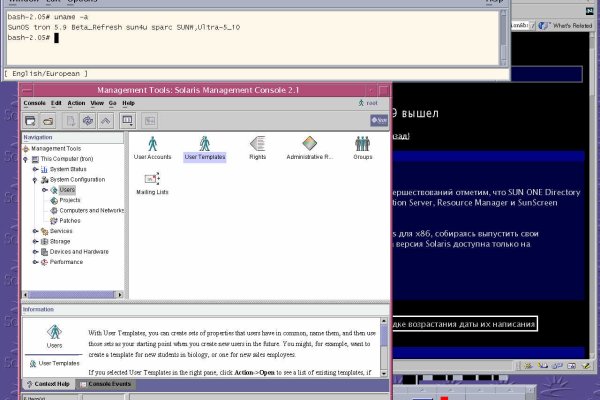Collapse the System Configuration tree node
Screen dimensions: 600x400
point(35,179)
